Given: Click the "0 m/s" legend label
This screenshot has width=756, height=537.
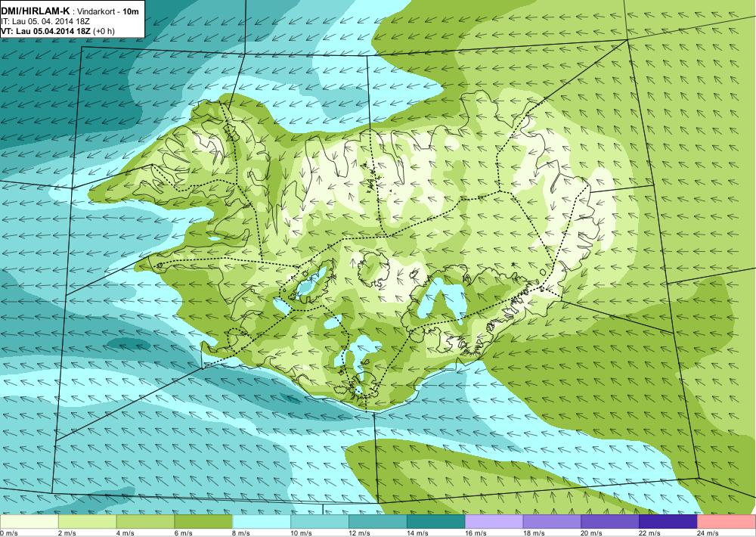Looking at the screenshot, I should click(9, 533).
